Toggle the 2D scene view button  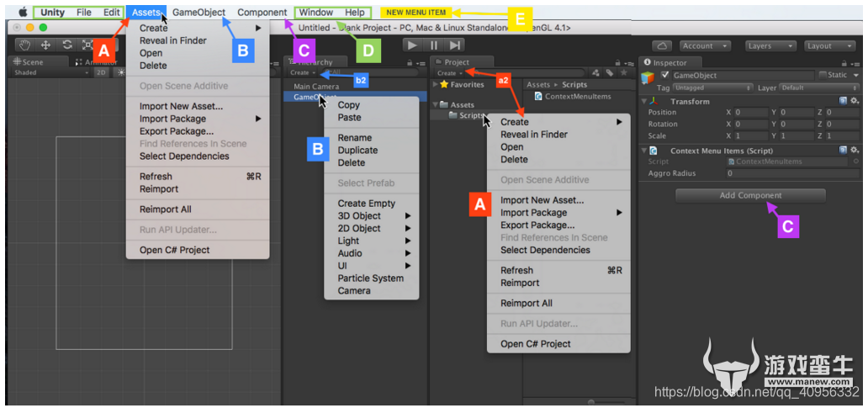coord(101,72)
